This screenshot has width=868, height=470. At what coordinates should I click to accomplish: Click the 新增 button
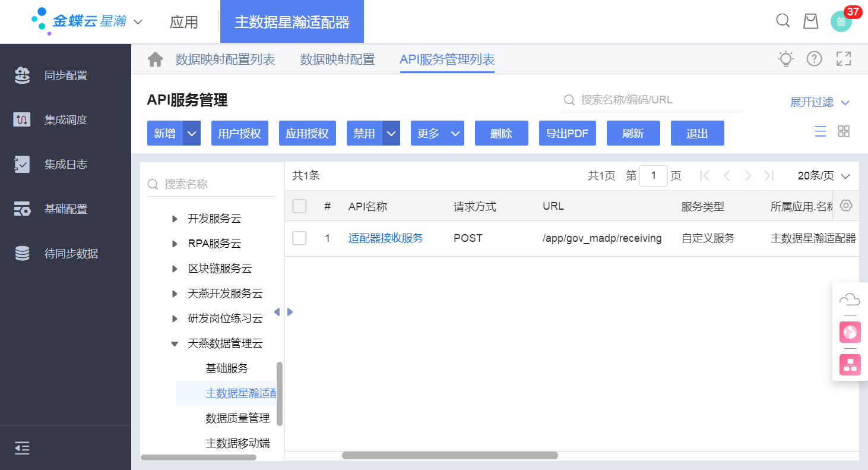(x=165, y=133)
